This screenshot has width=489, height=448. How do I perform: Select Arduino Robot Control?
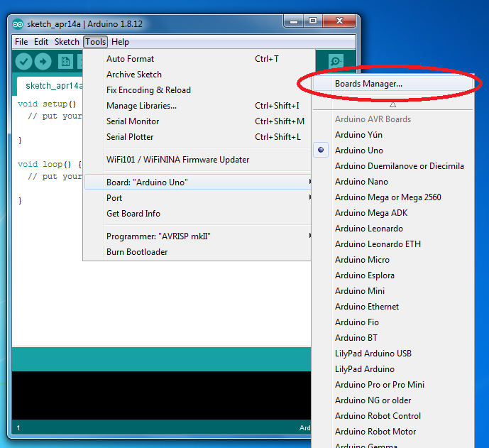tap(392, 415)
